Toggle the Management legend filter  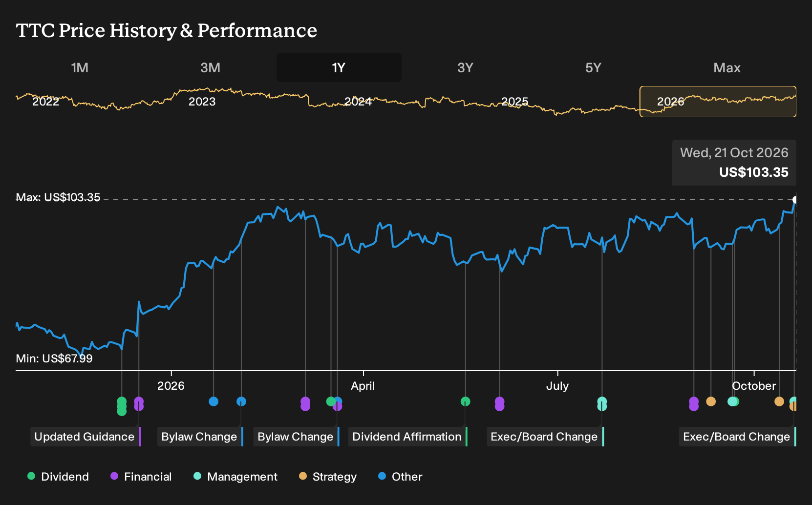pyautogui.click(x=235, y=477)
